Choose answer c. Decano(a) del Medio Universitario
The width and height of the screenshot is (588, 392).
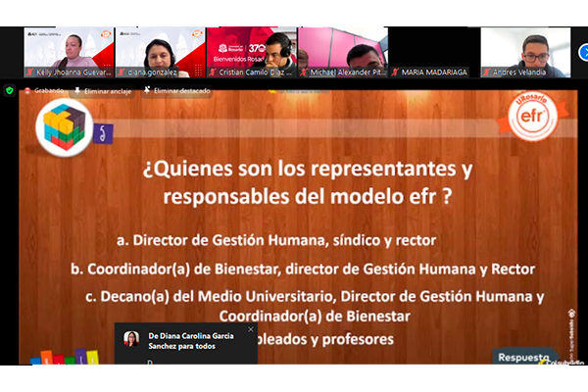point(314,297)
